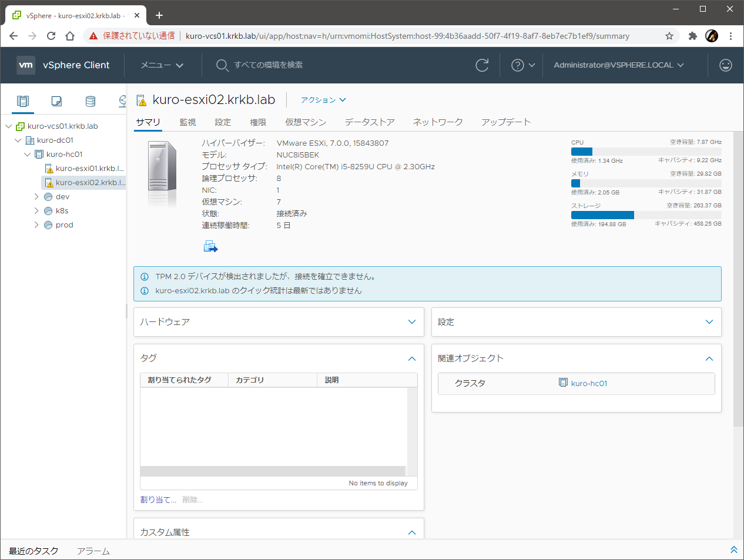The width and height of the screenshot is (744, 560).
Task: Refresh the vSphere Client data
Action: click(482, 65)
